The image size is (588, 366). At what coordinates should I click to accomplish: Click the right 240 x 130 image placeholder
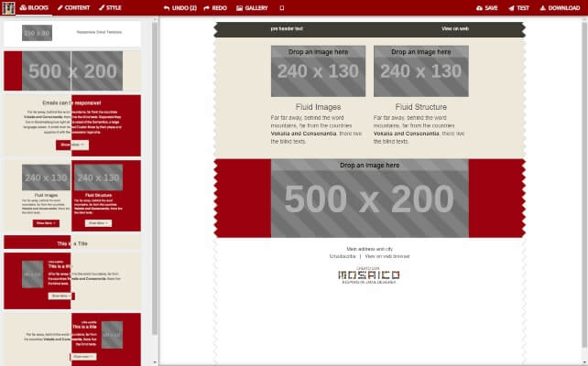point(421,71)
